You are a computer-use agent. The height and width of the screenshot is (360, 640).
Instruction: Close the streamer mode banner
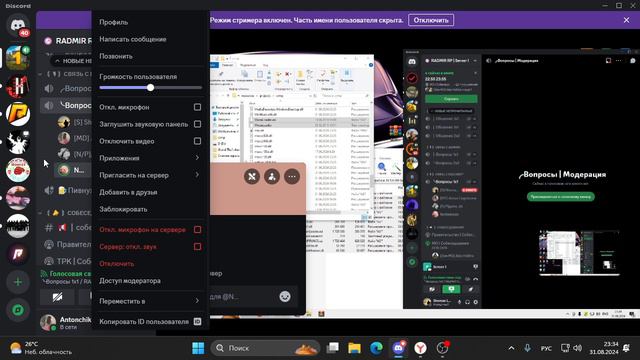coord(627,20)
